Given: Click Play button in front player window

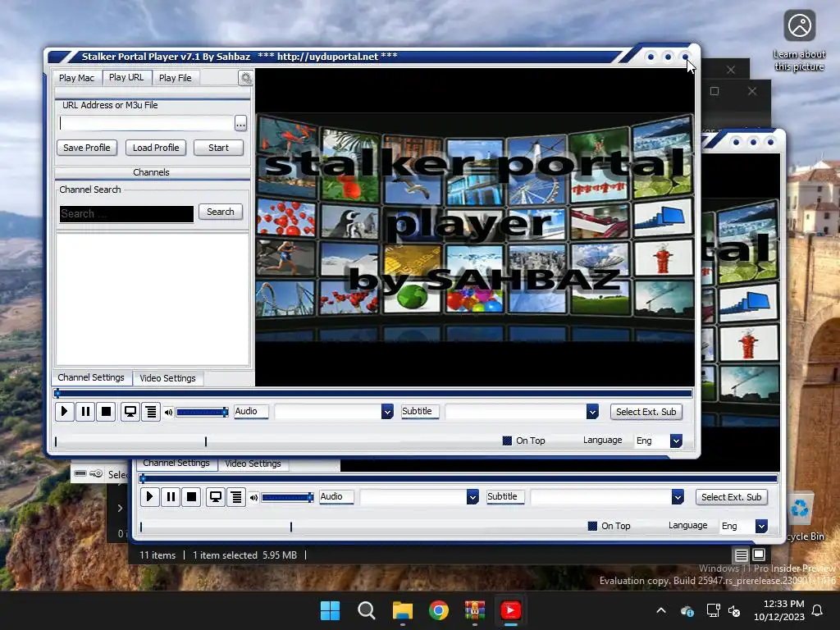Looking at the screenshot, I should point(64,412).
